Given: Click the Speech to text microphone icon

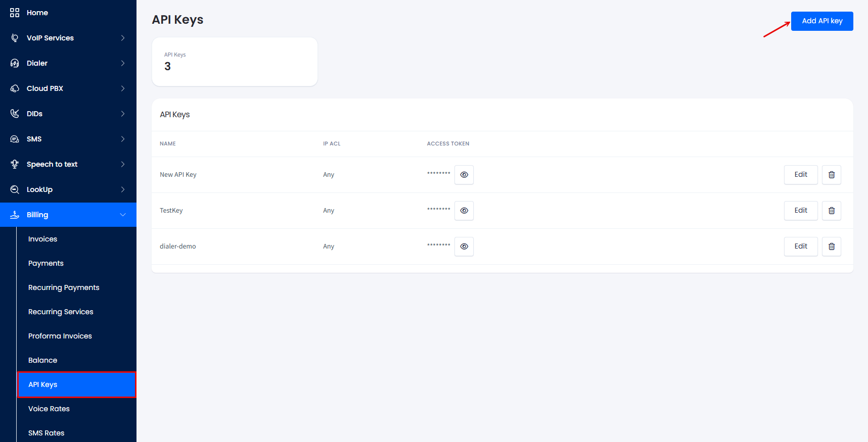Looking at the screenshot, I should [x=15, y=164].
